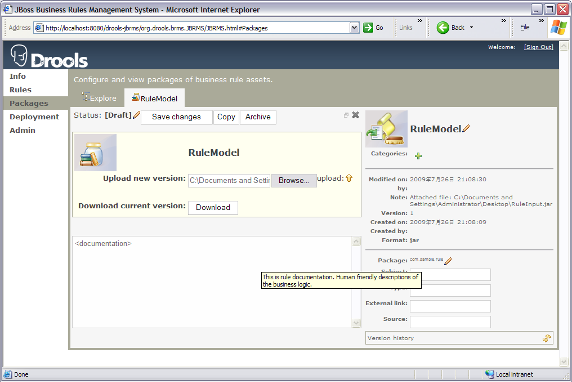Click the RuleModel large asset icon

386,129
